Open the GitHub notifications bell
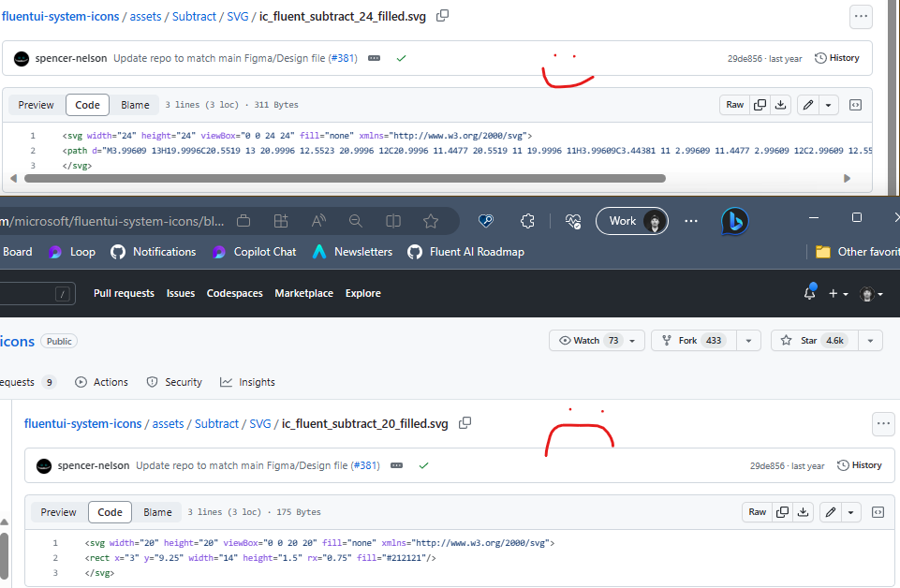The height and width of the screenshot is (588, 900). coord(807,293)
